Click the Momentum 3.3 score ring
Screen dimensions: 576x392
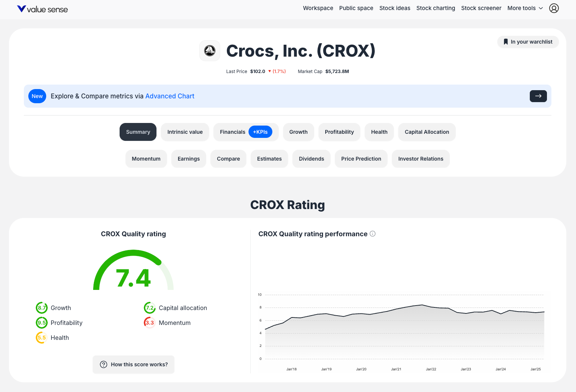[x=150, y=323]
